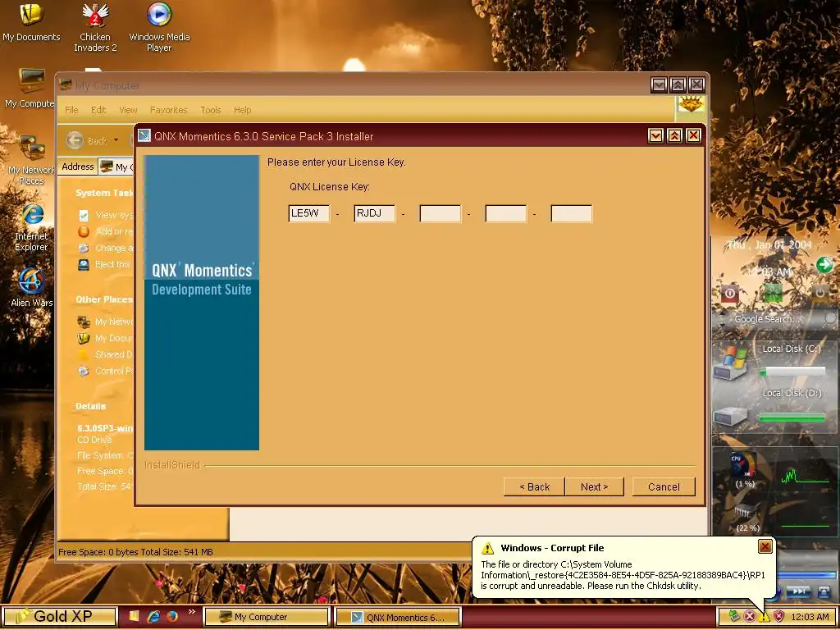Launch Firefox from Quick Launch
840x630 pixels.
tap(172, 617)
